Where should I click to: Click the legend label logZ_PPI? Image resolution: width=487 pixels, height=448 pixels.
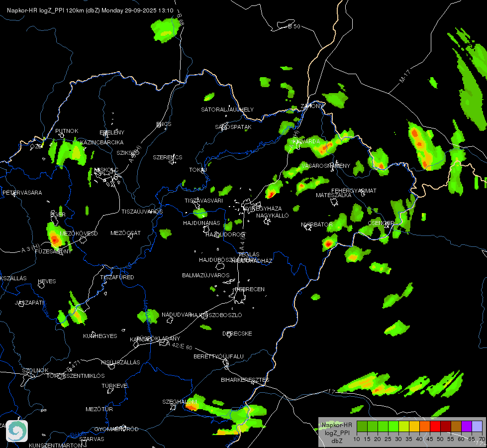[x=337, y=433]
